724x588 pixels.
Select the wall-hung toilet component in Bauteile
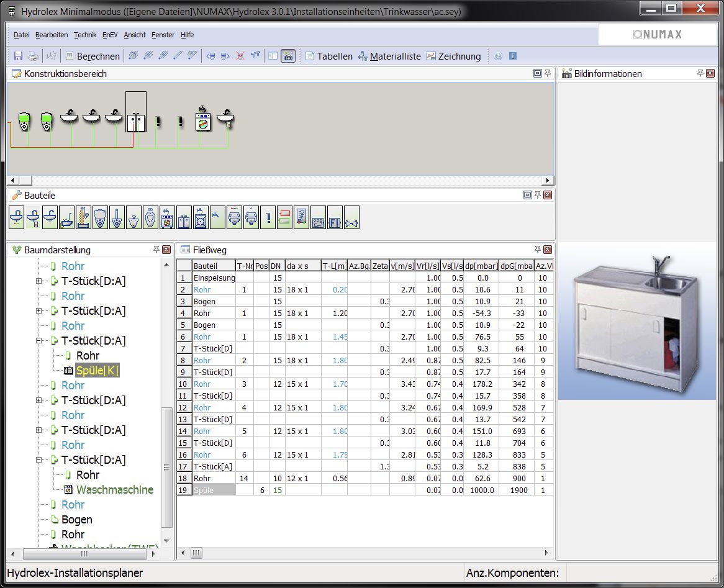pos(100,217)
